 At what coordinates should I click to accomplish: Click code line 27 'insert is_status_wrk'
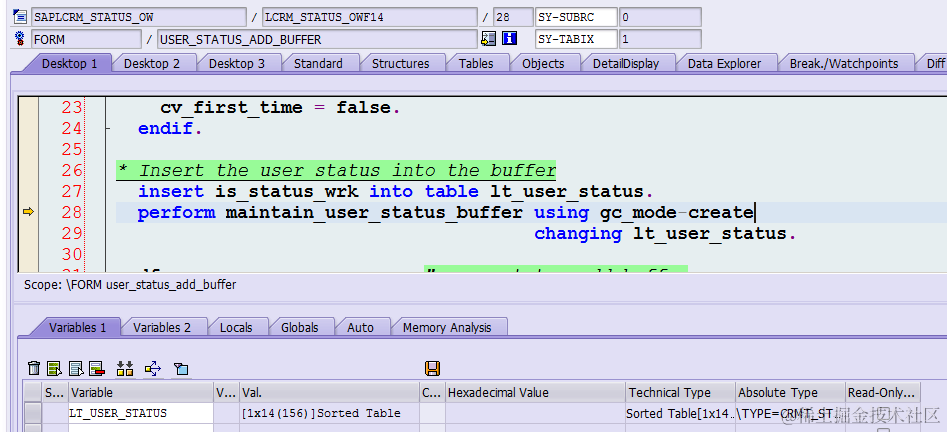pyautogui.click(x=396, y=192)
